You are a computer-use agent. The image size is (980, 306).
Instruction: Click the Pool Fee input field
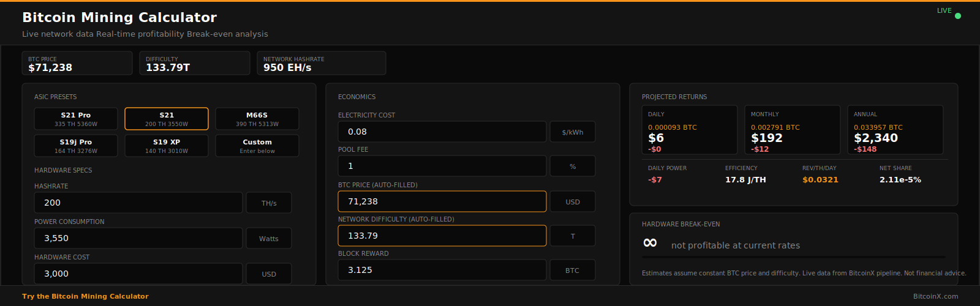tap(442, 166)
